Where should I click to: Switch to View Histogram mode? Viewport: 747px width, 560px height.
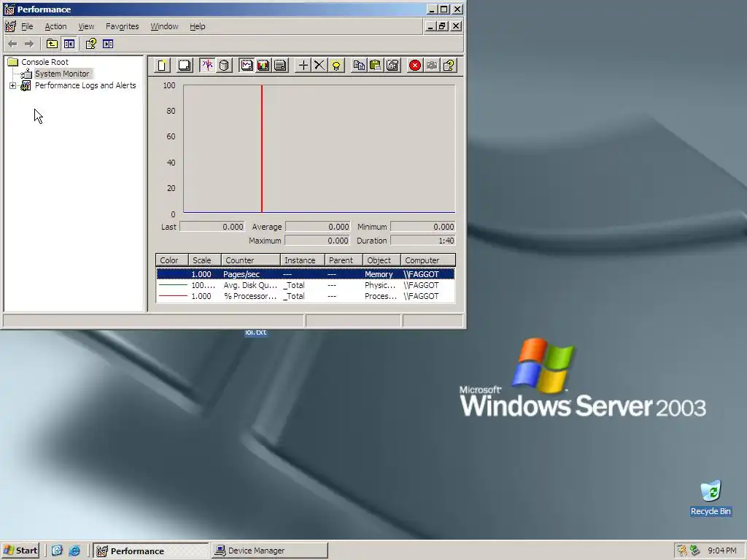263,65
